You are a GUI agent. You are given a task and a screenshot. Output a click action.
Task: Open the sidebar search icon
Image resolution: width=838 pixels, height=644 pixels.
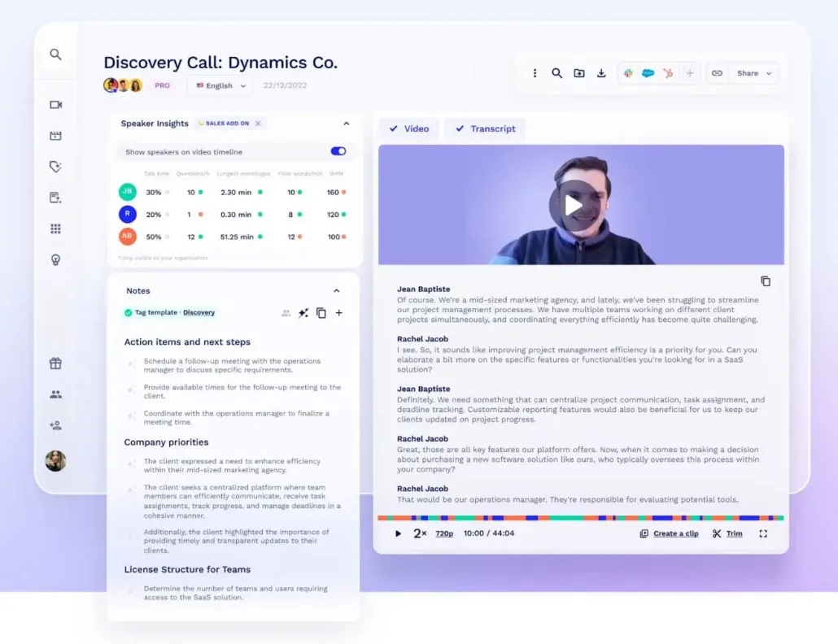(55, 54)
